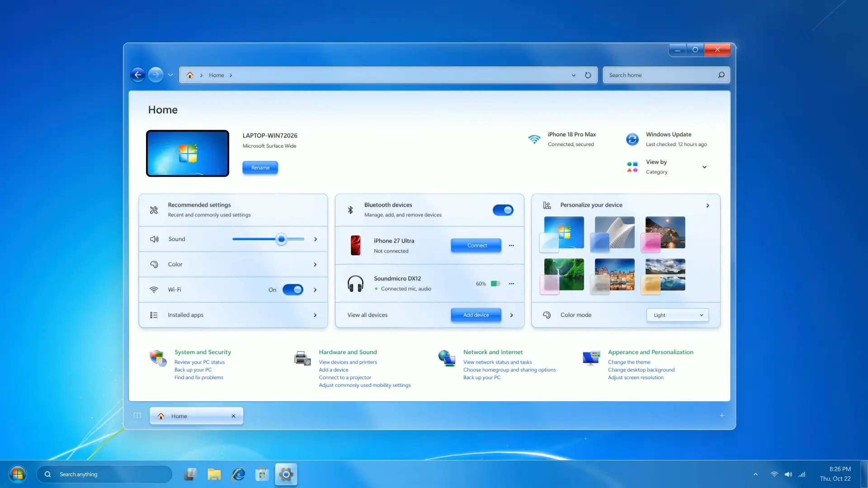Close the Home tab
The width and height of the screenshot is (868, 488).
click(x=233, y=416)
